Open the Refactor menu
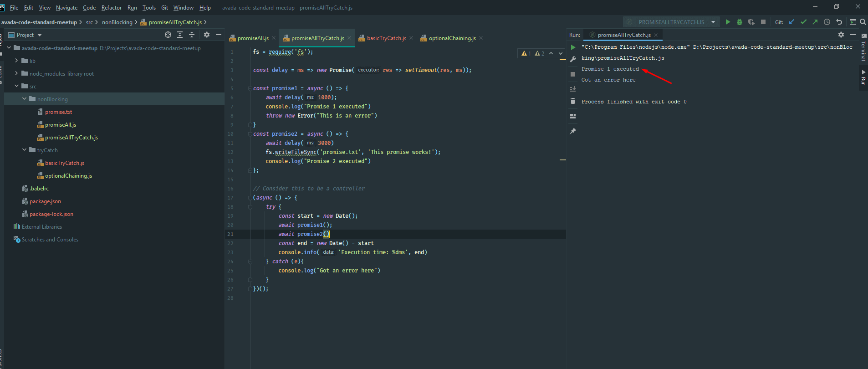The height and width of the screenshot is (369, 868). coord(112,8)
